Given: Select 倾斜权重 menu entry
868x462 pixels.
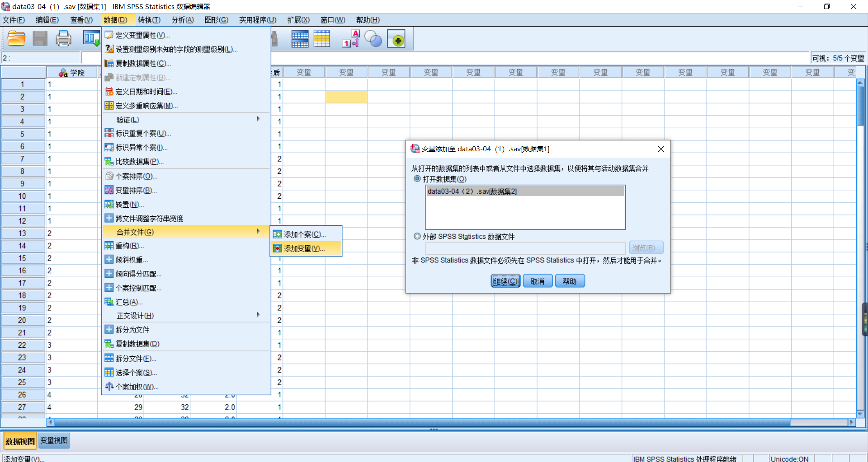Looking at the screenshot, I should [186, 260].
